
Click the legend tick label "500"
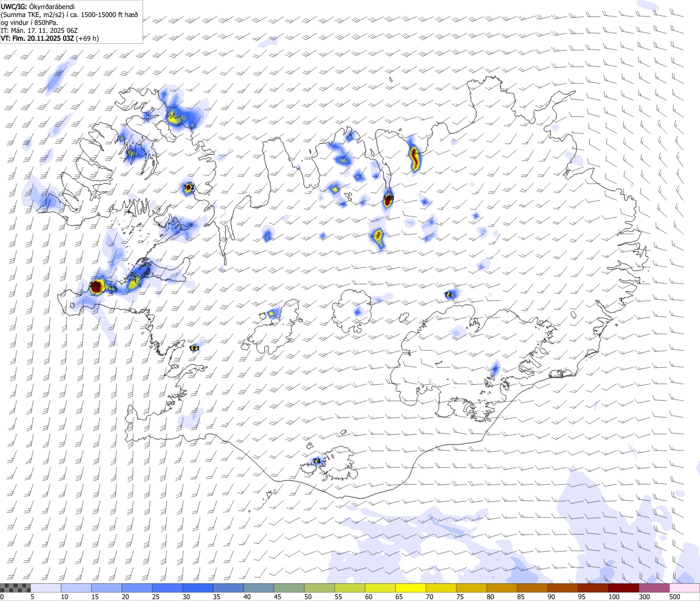tap(675, 597)
